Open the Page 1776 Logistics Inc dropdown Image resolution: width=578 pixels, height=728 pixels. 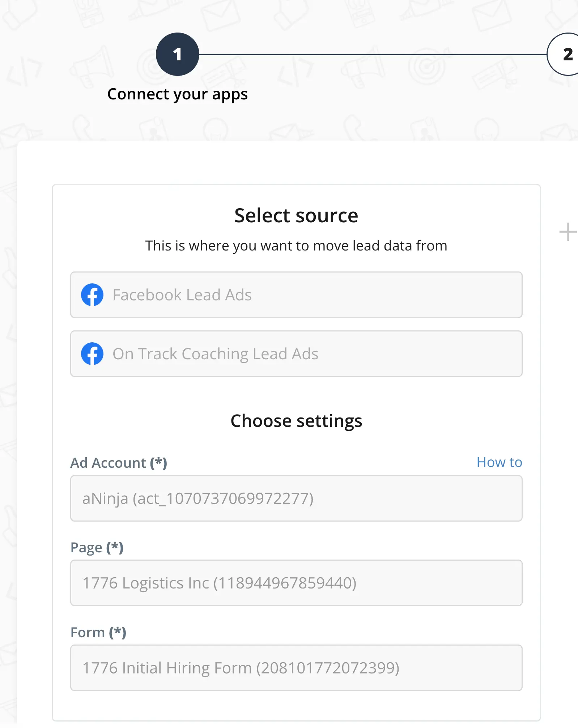coord(296,583)
